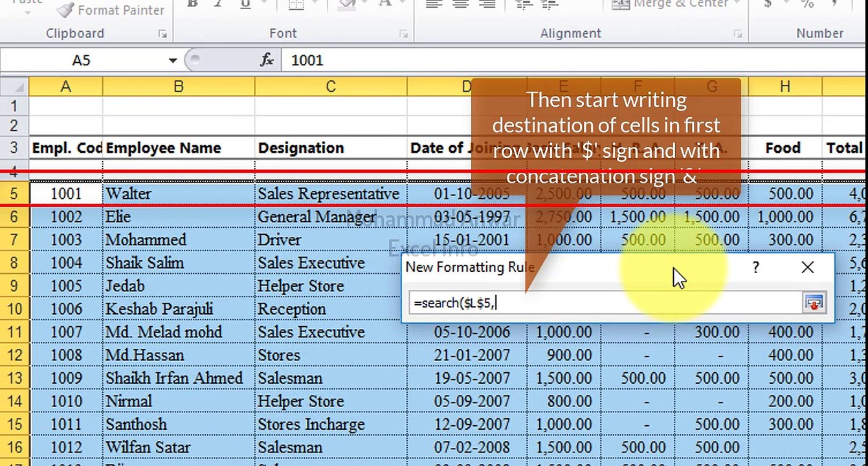Select column H header
Screen dimensions: 868x466
pos(785,86)
